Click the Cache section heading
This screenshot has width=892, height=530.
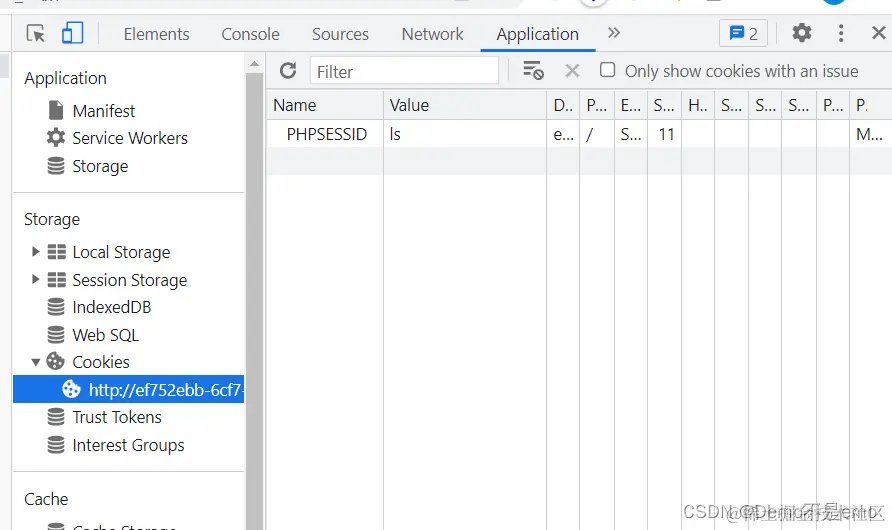pos(46,499)
